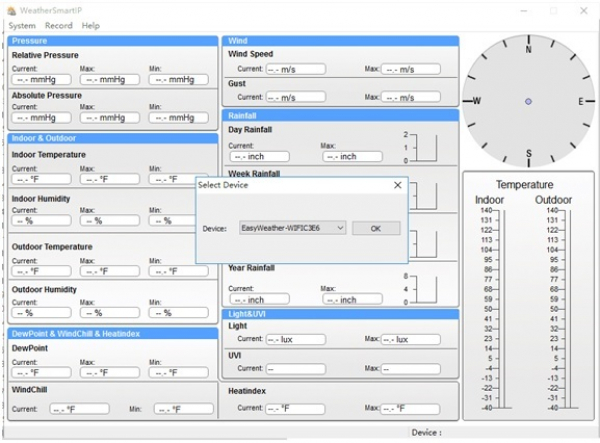Click the Device status bar label
This screenshot has height=443, width=600.
pos(426,433)
